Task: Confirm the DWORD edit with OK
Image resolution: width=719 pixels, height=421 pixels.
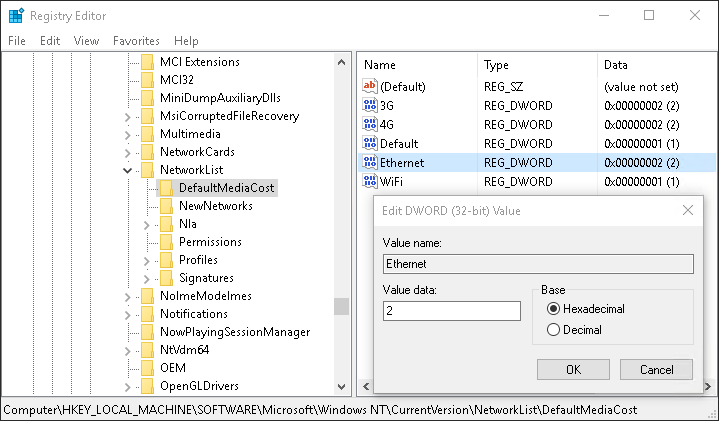Action: [573, 370]
